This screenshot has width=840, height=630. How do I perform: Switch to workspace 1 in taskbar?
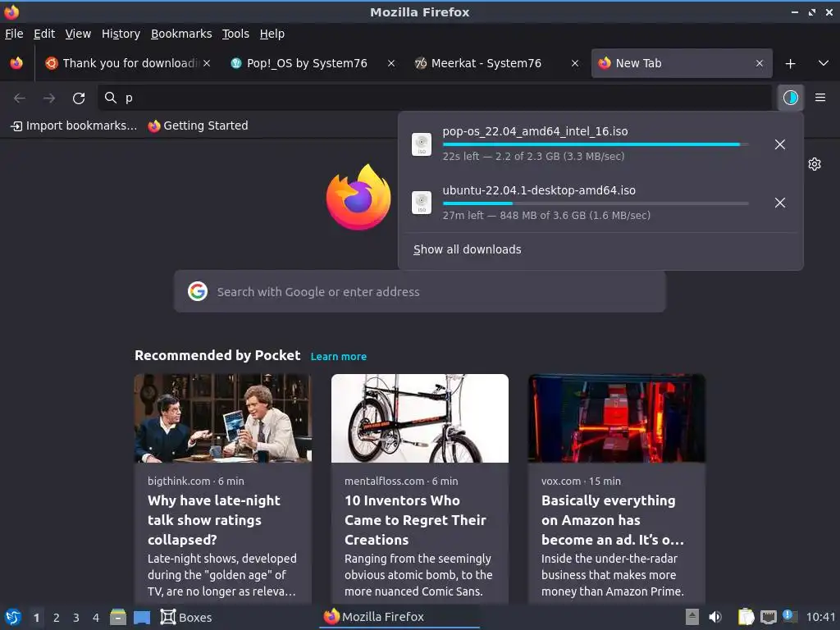click(36, 618)
